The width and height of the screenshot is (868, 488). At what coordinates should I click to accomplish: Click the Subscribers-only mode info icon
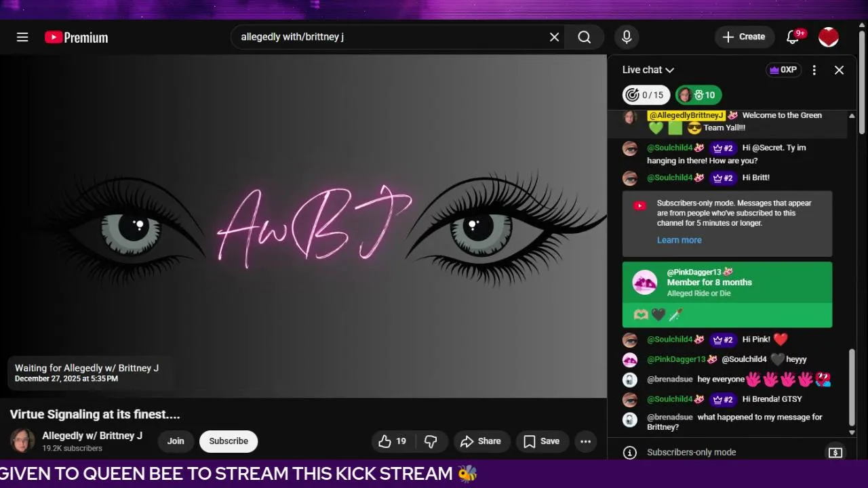[630, 452]
